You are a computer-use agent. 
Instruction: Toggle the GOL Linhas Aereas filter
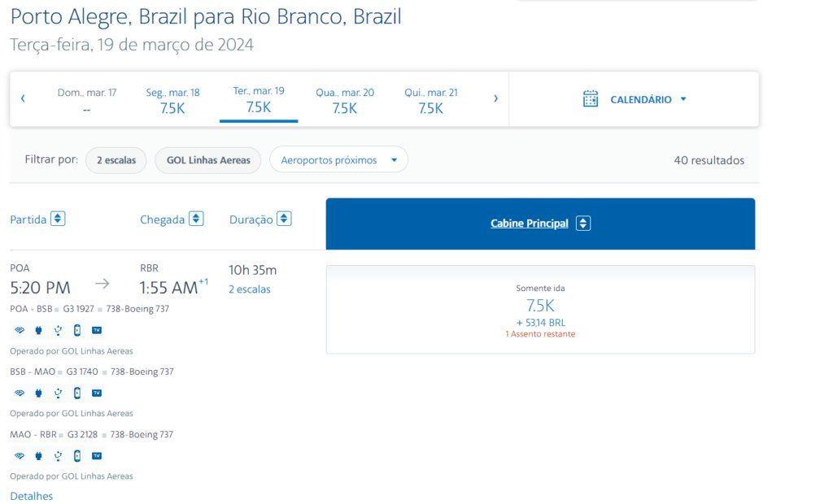[207, 160]
